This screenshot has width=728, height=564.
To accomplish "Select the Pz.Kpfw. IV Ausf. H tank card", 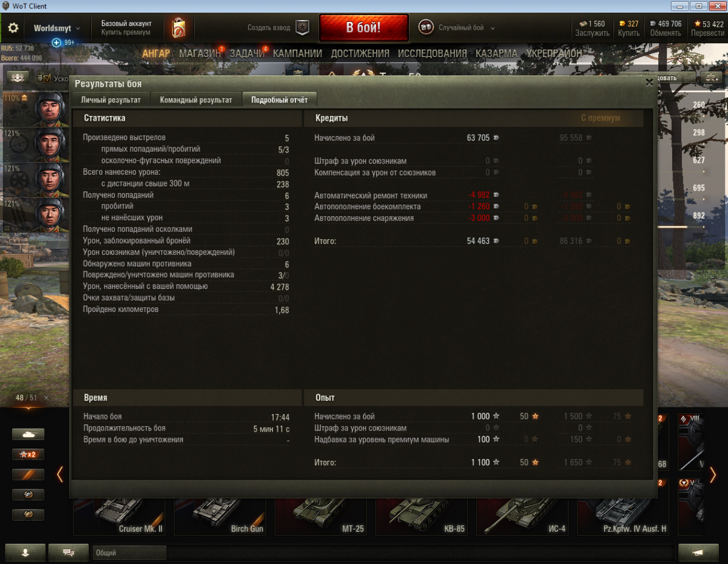I will point(622,517).
